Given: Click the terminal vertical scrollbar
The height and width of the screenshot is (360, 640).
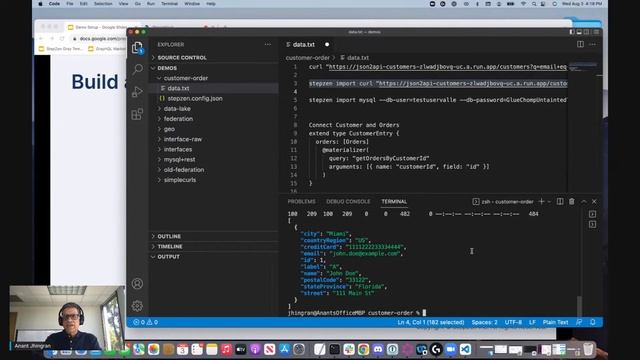Looking at the screenshot, I should pyautogui.click(x=579, y=305).
